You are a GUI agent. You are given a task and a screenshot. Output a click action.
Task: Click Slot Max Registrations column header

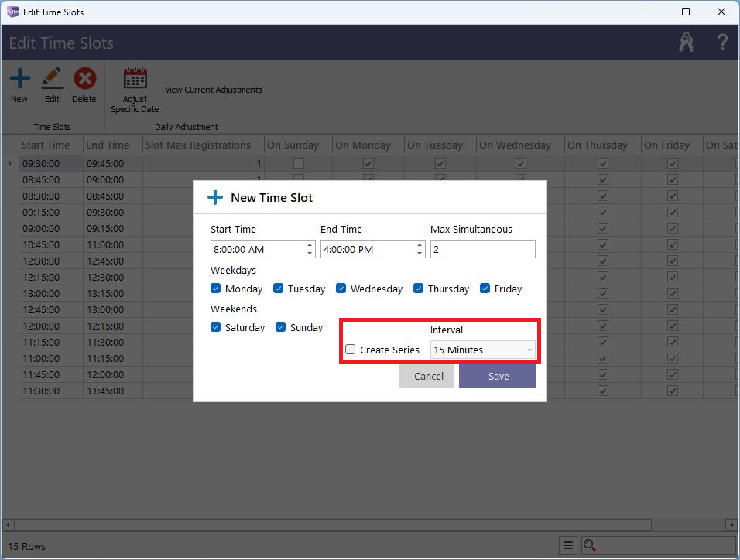coord(203,145)
